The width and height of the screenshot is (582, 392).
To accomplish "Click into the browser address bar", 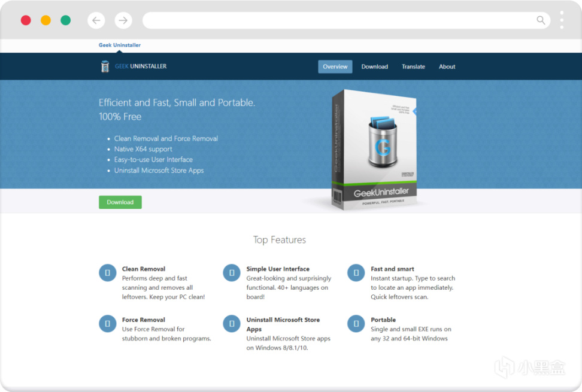I will (346, 20).
